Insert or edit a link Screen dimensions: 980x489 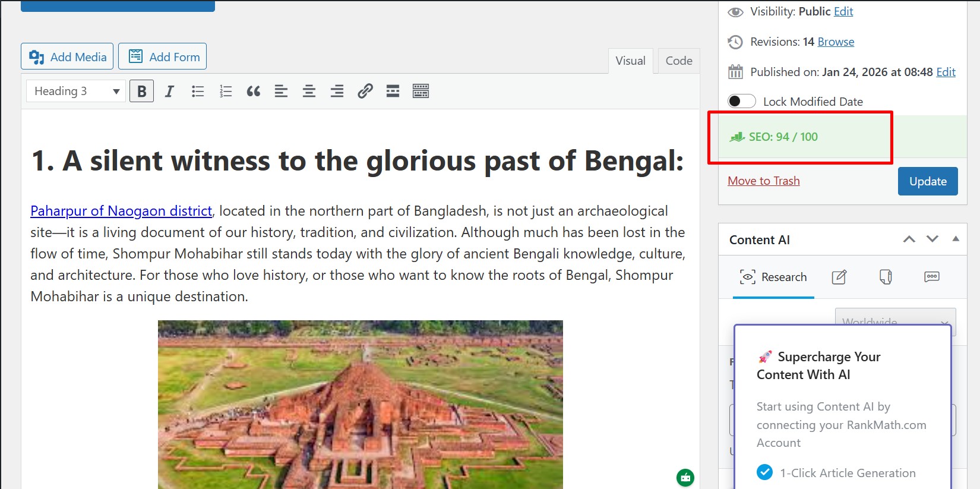coord(365,92)
